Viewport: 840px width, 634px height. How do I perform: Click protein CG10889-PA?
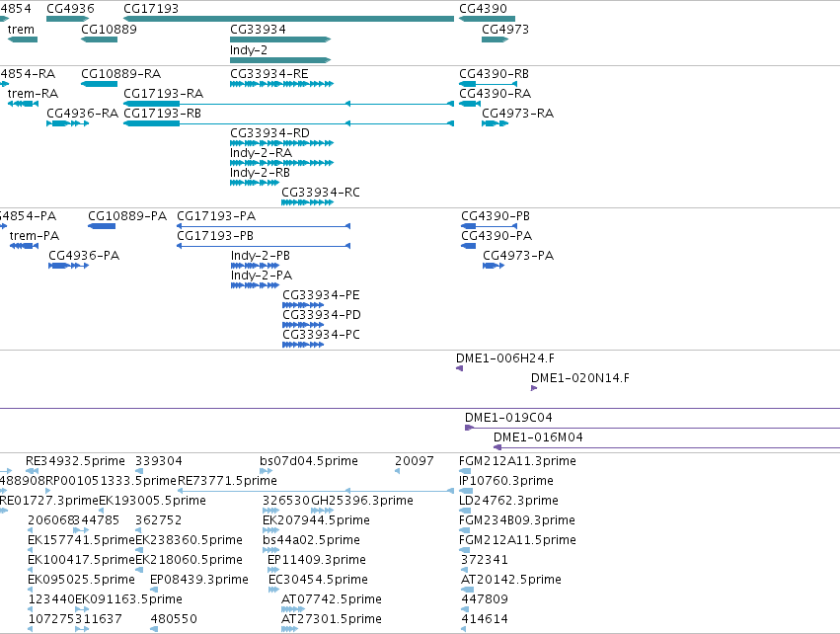point(102,226)
